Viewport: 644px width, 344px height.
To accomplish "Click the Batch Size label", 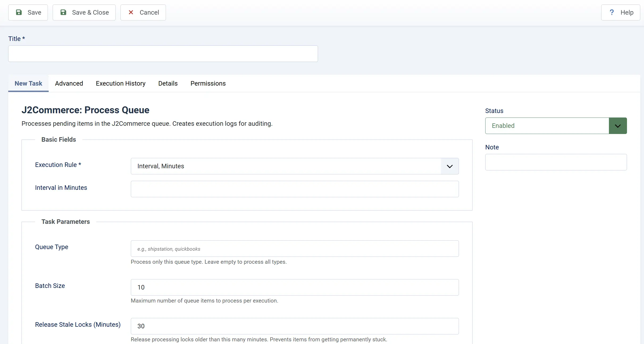I will pyautogui.click(x=50, y=286).
